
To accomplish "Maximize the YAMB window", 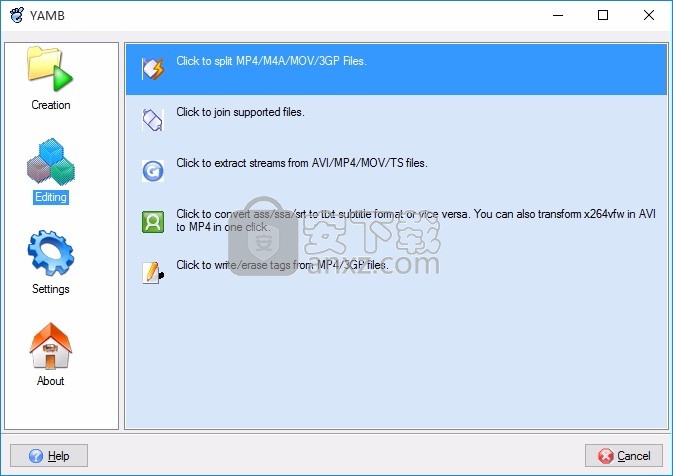I will [x=603, y=15].
